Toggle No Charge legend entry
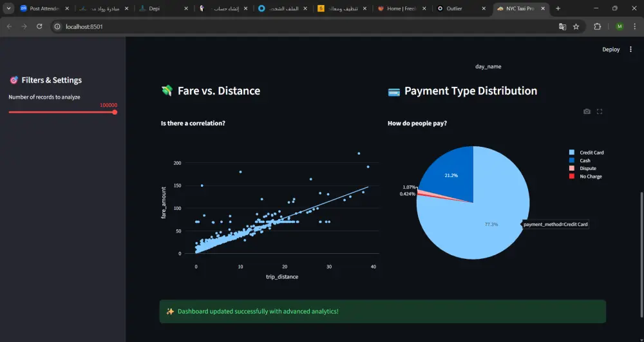 pyautogui.click(x=585, y=176)
